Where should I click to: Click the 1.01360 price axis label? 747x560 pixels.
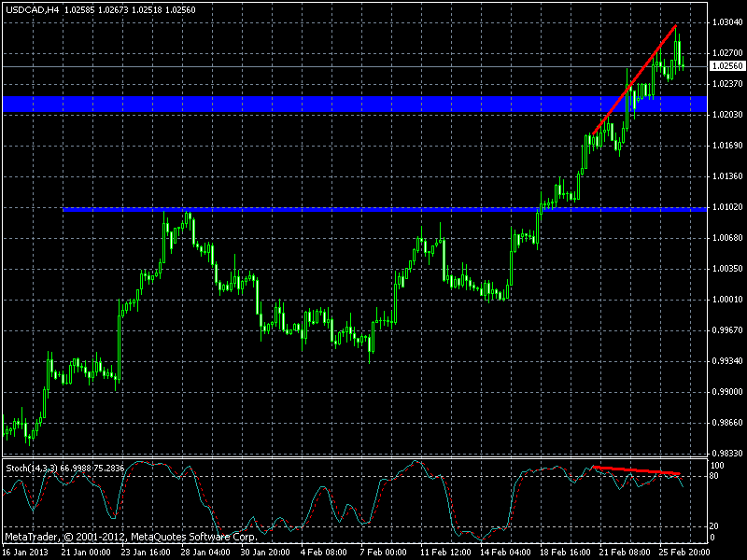click(x=728, y=176)
